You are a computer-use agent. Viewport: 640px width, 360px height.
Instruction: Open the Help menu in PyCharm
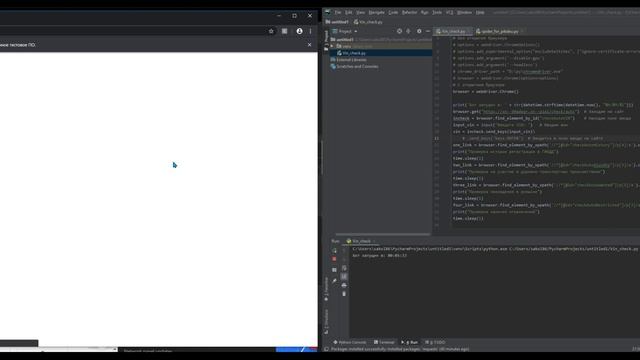click(480, 13)
